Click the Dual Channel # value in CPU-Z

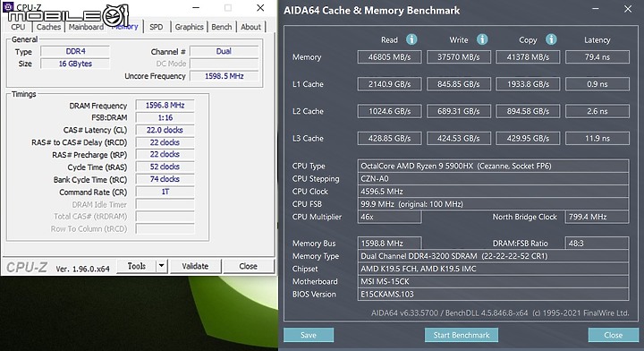point(224,51)
